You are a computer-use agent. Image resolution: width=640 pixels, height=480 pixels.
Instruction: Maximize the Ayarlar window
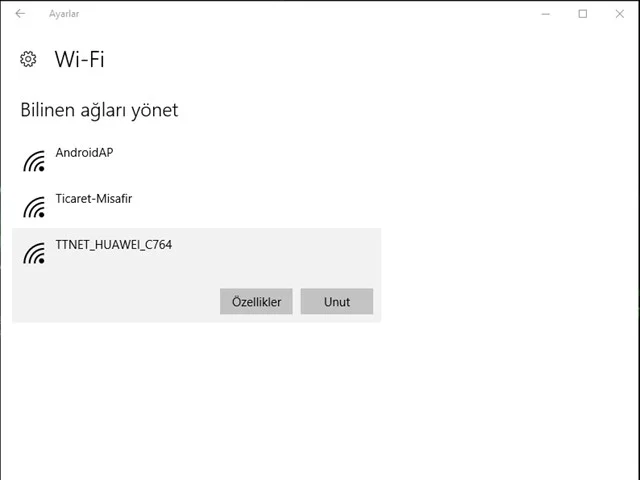(x=583, y=14)
